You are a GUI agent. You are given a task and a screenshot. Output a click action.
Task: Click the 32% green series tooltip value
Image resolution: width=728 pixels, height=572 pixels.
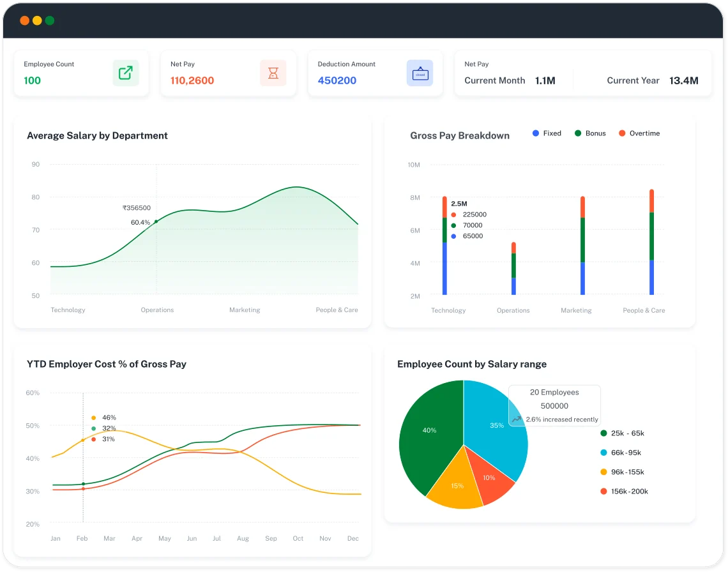pyautogui.click(x=109, y=428)
